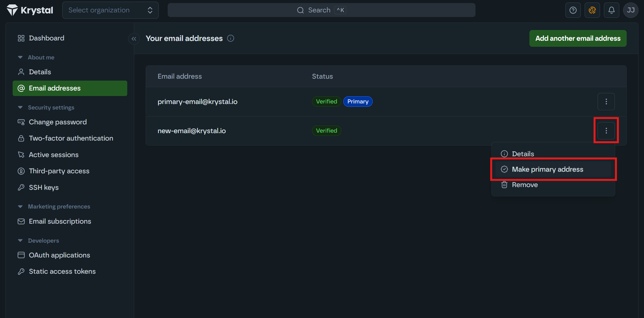Open SSH keys in sidebar
This screenshot has height=318, width=644.
click(x=44, y=187)
